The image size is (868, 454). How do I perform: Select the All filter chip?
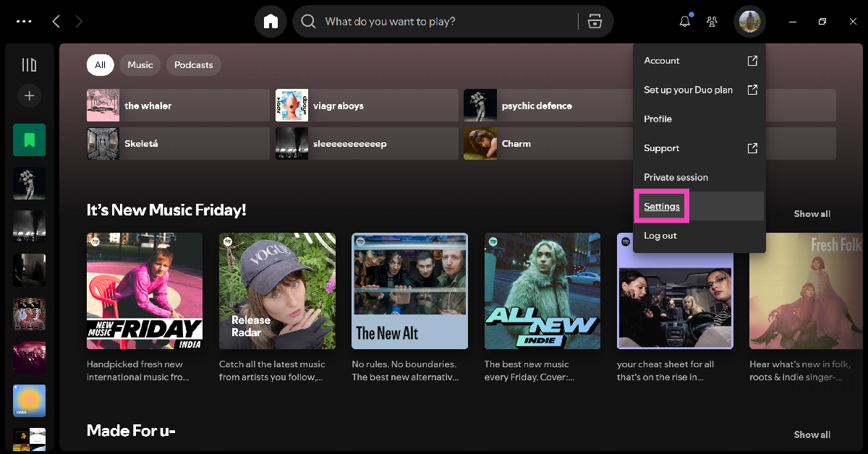(x=100, y=65)
